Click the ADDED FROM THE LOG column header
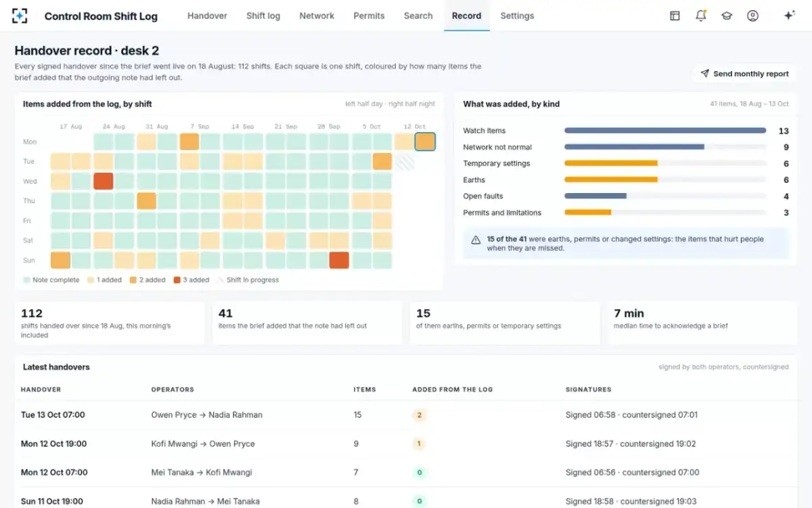This screenshot has width=812, height=508. (x=453, y=389)
